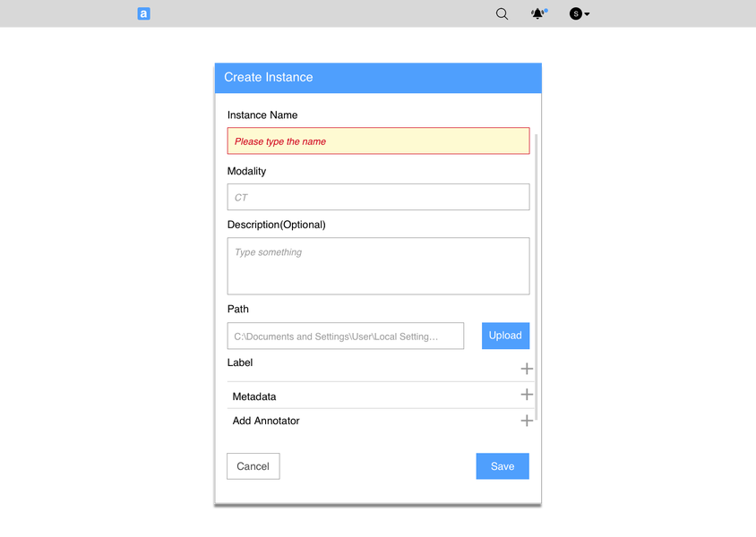The width and height of the screenshot is (756, 537).
Task: Click the blue app logo icon
Action: click(x=143, y=14)
